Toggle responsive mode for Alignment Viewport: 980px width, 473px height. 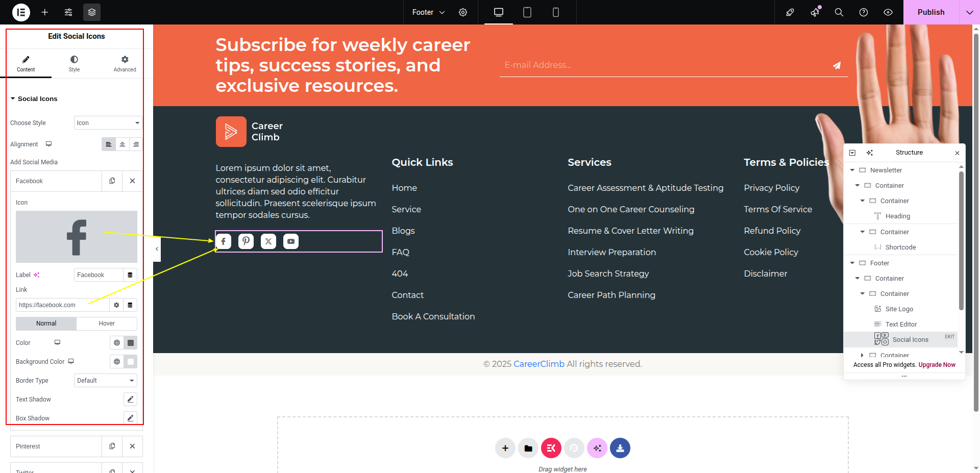coord(49,144)
